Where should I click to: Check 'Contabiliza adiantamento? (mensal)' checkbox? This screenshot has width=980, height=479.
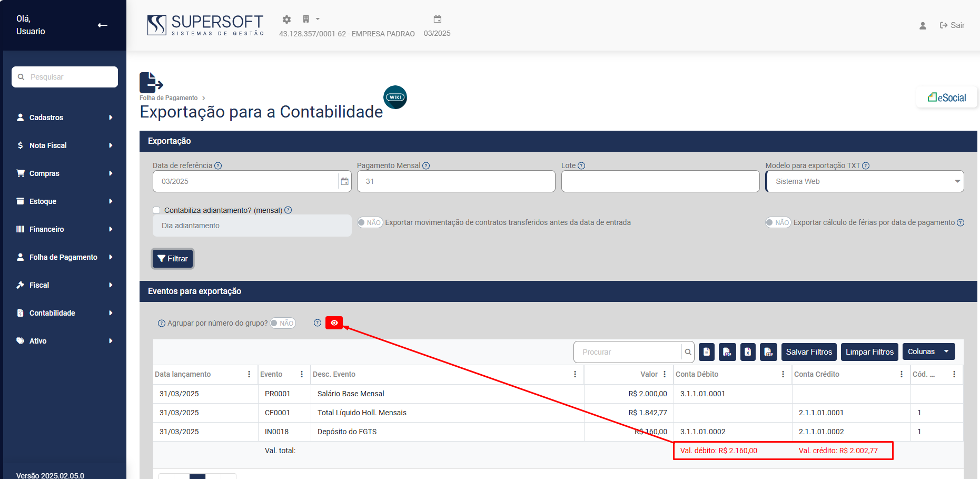156,210
